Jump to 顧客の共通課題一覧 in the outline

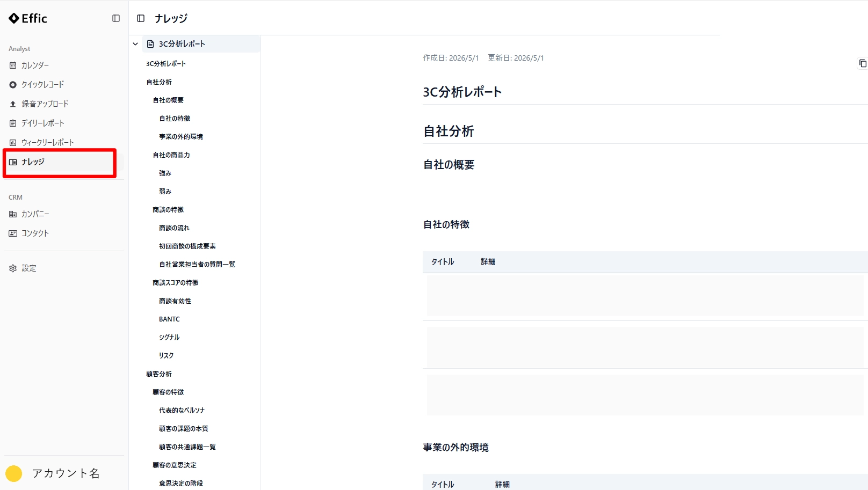pyautogui.click(x=187, y=447)
